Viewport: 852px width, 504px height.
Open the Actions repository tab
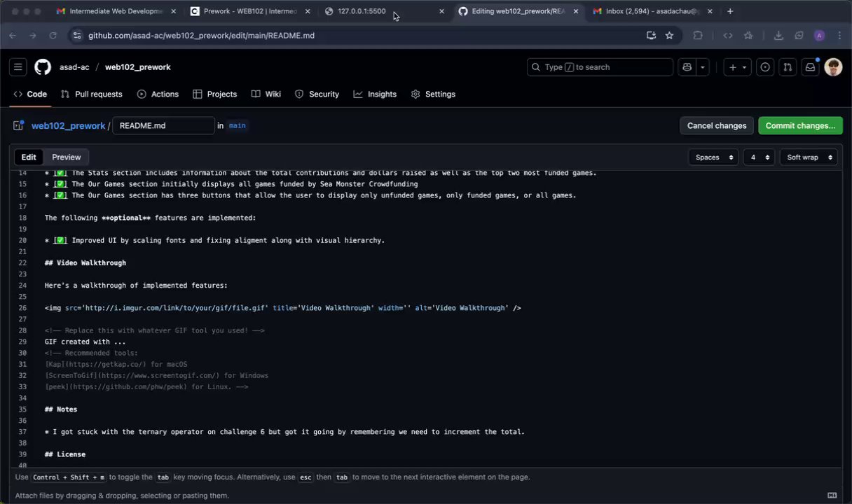[158, 94]
